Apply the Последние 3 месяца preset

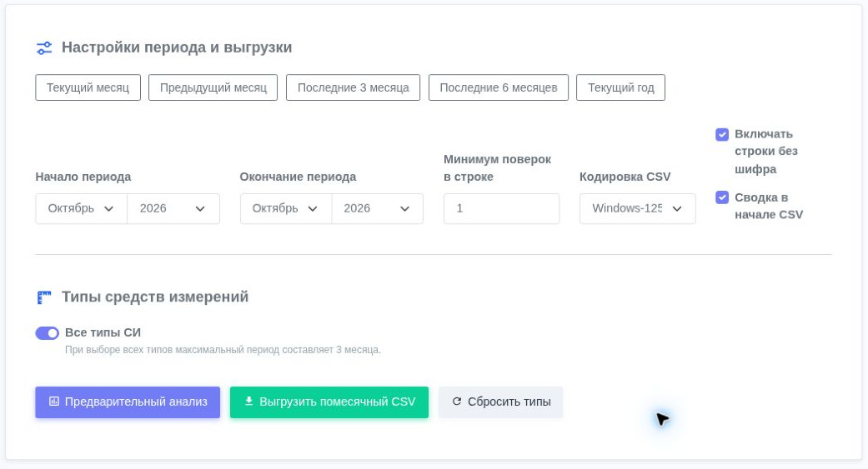[x=354, y=87]
